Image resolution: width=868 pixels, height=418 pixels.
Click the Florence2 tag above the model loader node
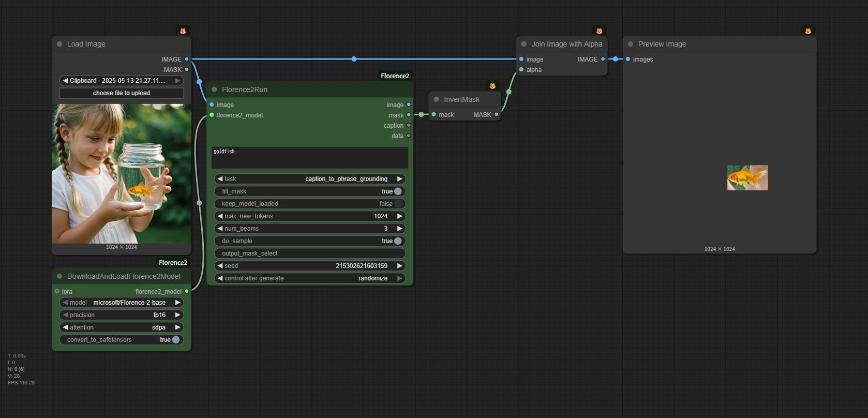pos(173,263)
